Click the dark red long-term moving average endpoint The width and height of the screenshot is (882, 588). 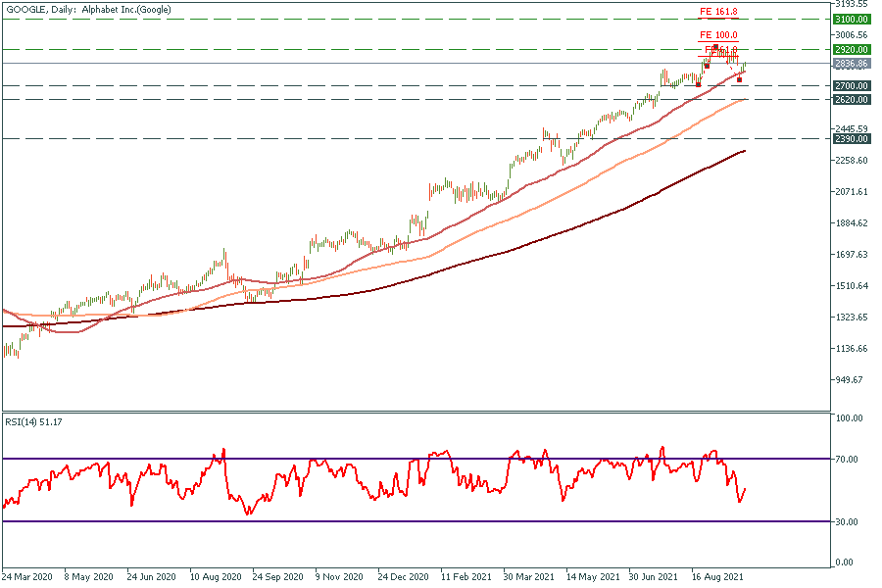[x=746, y=151]
